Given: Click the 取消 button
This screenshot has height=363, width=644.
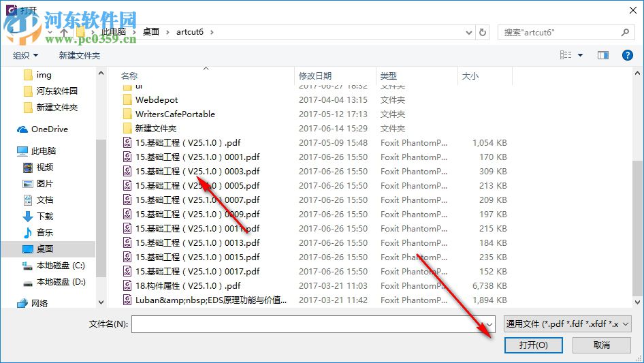Looking at the screenshot, I should pos(602,345).
